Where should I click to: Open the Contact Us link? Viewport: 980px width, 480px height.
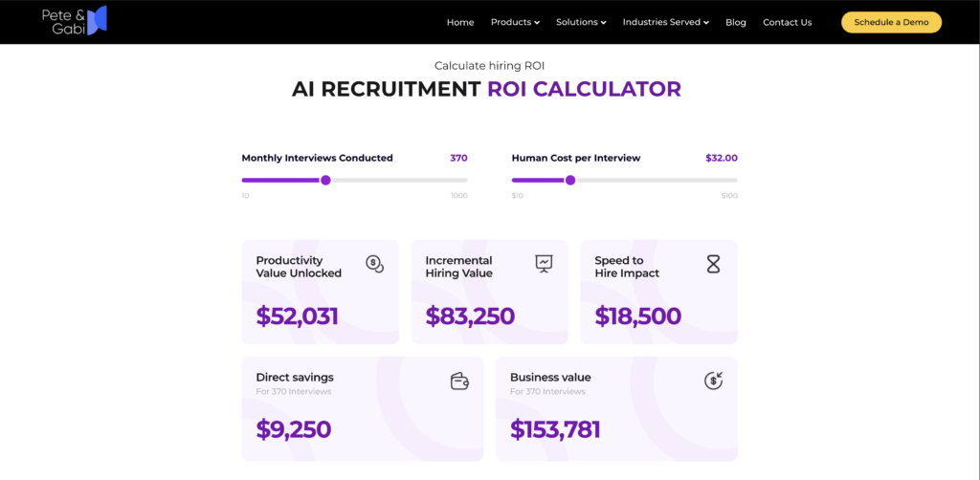[788, 23]
